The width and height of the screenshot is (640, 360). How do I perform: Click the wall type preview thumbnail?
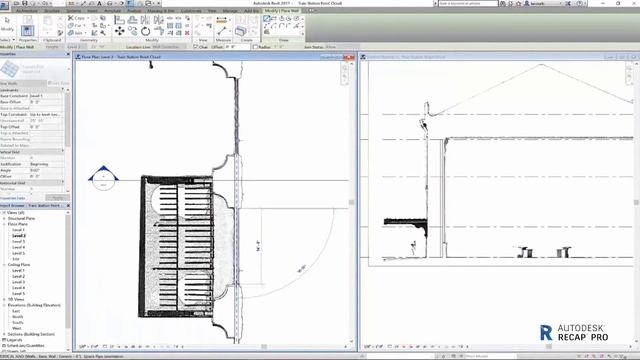[10, 69]
